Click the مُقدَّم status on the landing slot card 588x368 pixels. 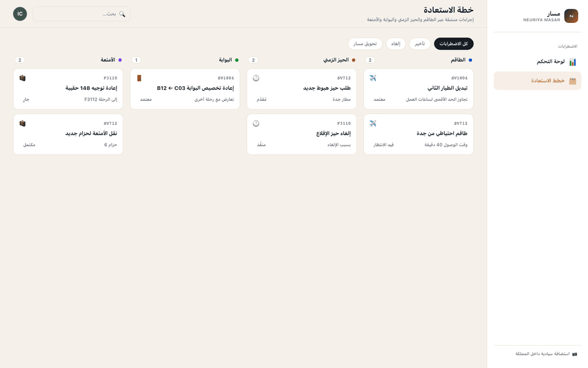pos(261,100)
